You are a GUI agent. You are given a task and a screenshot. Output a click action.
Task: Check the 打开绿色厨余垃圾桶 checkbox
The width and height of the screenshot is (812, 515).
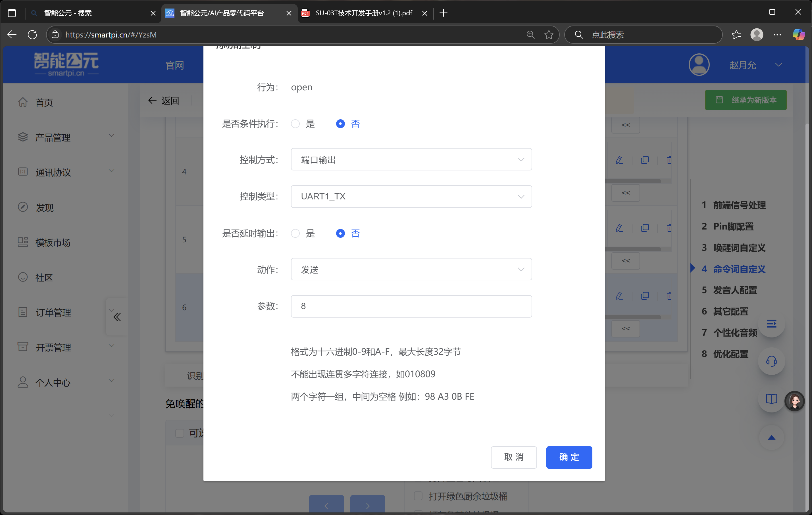pyautogui.click(x=418, y=496)
